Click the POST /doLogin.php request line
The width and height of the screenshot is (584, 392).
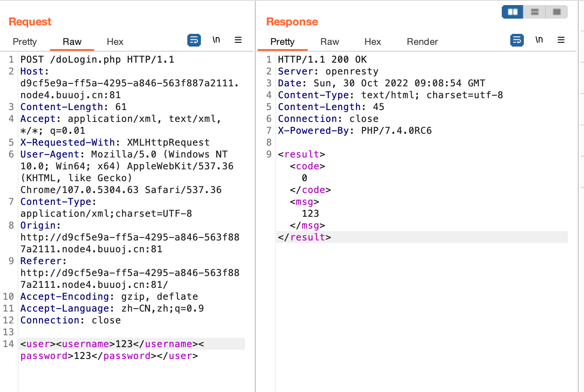97,60
